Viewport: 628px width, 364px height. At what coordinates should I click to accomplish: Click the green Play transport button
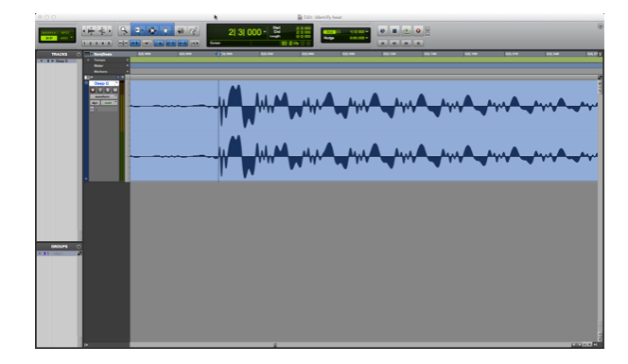coord(406,31)
